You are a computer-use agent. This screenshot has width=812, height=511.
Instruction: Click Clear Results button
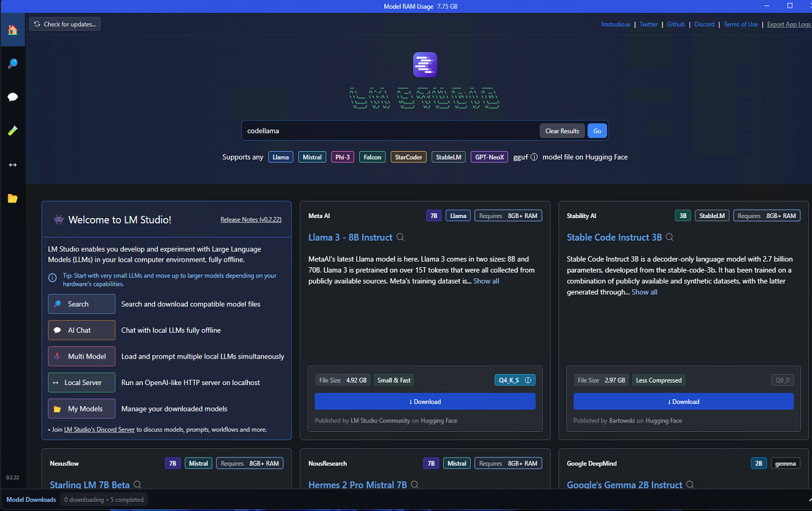point(562,131)
